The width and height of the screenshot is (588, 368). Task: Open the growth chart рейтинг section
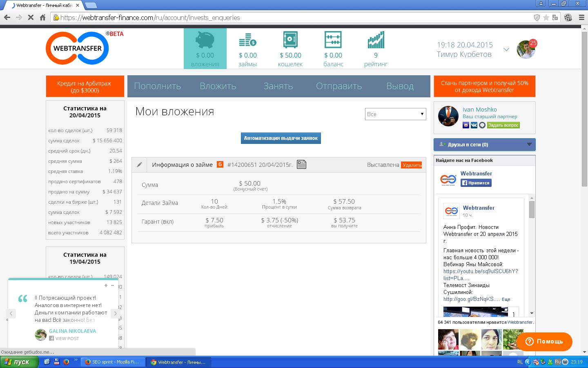click(x=376, y=48)
